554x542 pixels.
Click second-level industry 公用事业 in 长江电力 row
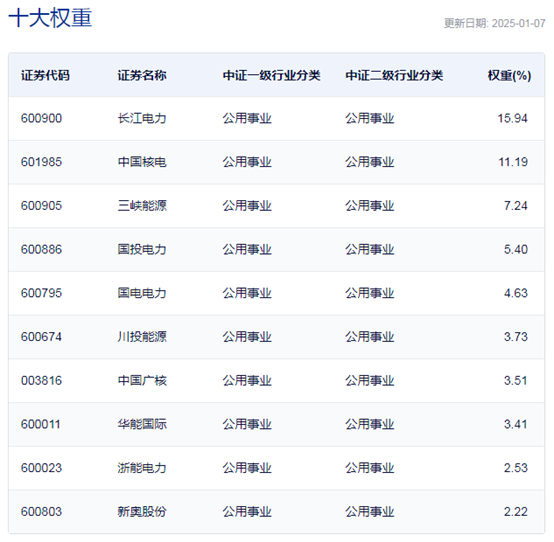[370, 118]
